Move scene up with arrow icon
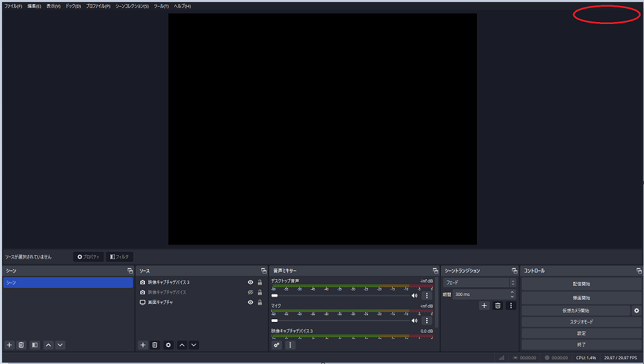This screenshot has height=364, width=644. click(49, 345)
